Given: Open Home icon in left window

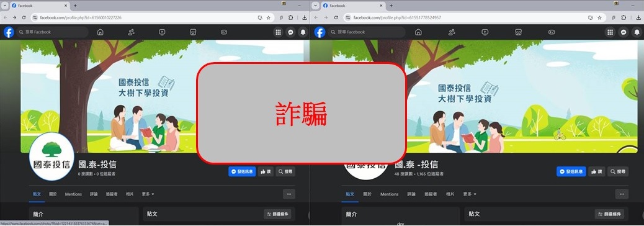Looking at the screenshot, I should tap(101, 32).
